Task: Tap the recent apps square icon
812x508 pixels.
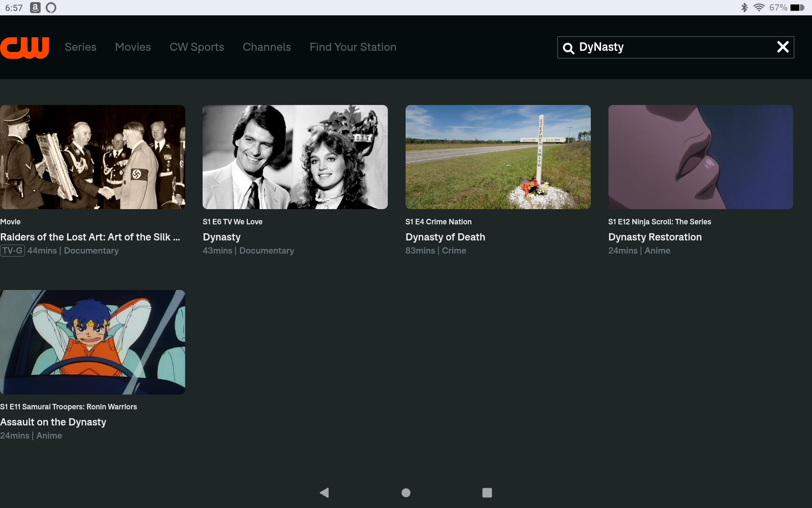Action: (487, 492)
